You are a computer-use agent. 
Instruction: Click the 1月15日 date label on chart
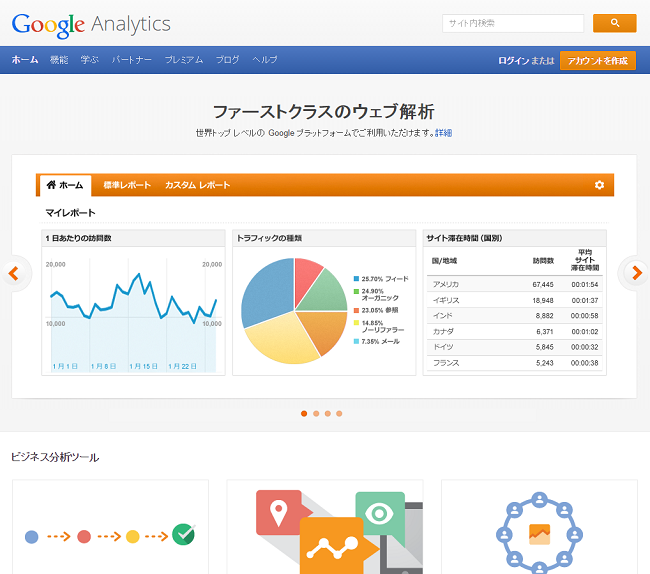(143, 366)
